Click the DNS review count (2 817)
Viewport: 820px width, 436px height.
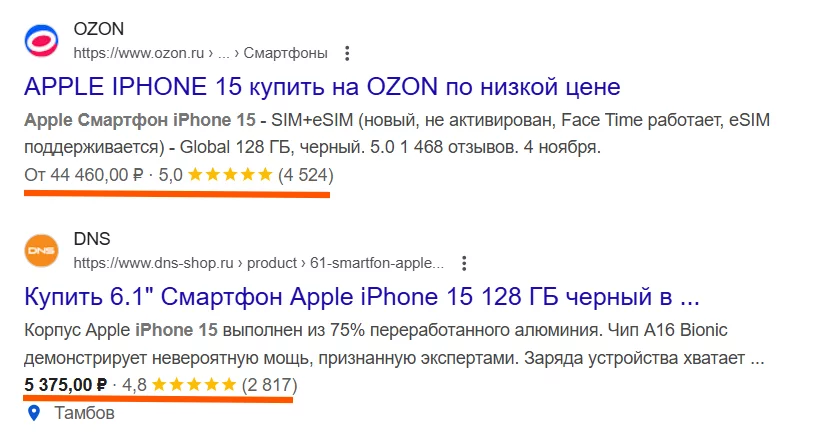tap(270, 385)
